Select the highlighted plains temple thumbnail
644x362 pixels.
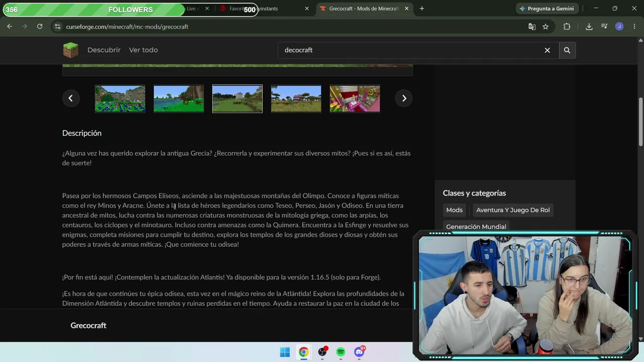pos(237,99)
